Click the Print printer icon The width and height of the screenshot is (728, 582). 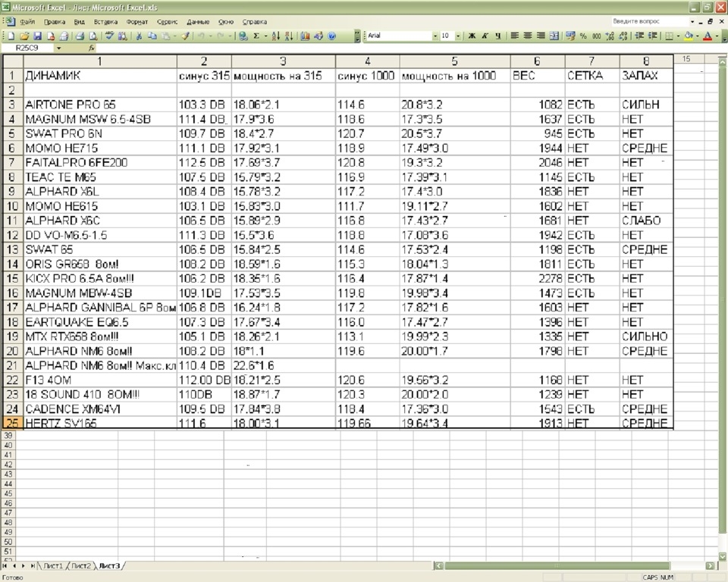[x=80, y=36]
